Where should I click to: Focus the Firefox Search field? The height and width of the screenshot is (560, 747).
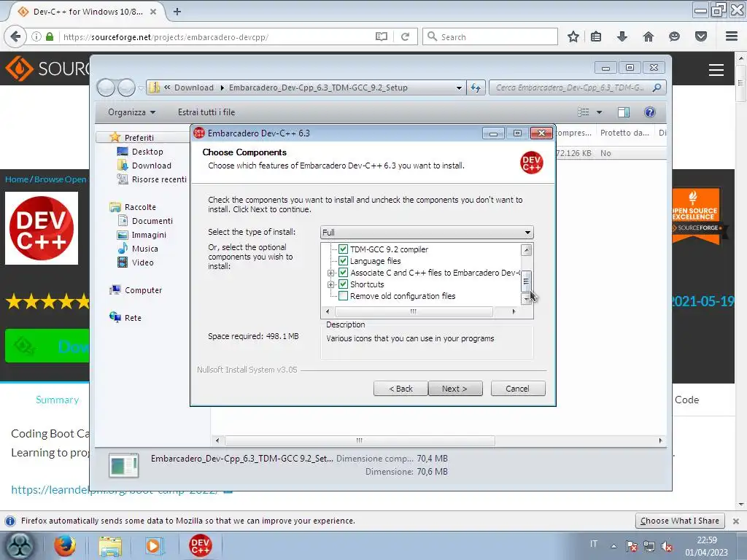pos(489,36)
